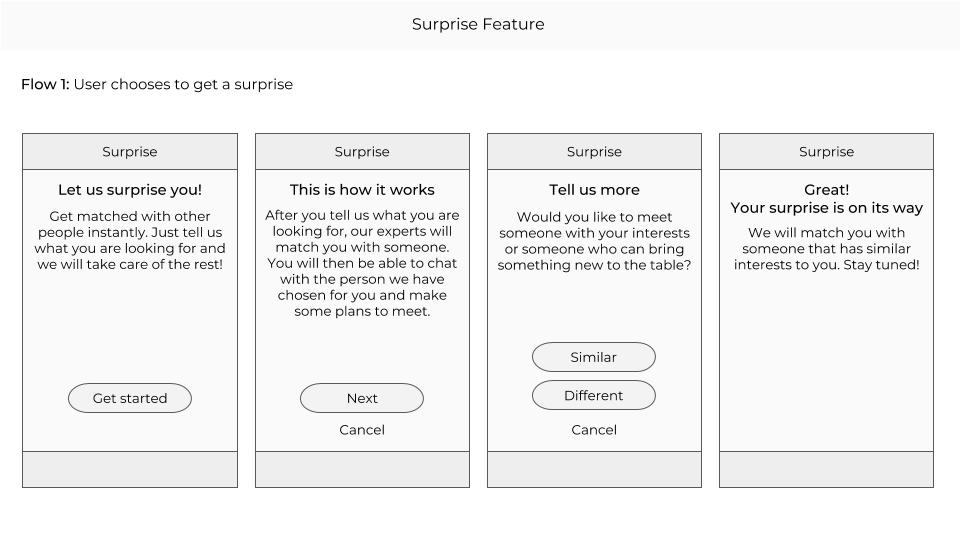The width and height of the screenshot is (960, 540).
Task: Select the Flow 1 description text
Action: (157, 84)
